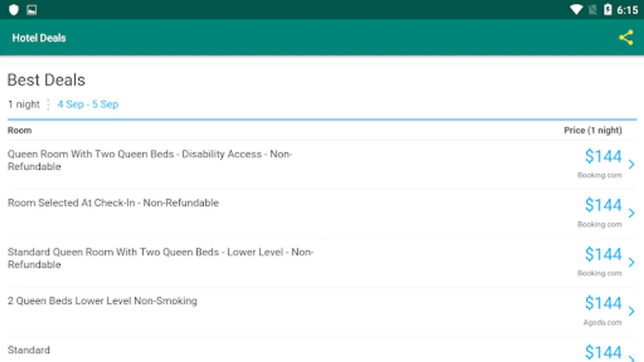Open the shield notification icon in status bar

coord(14,10)
